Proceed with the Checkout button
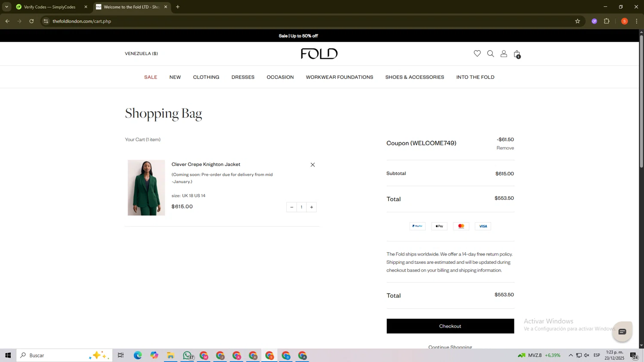Viewport: 644px width, 362px height. [450, 326]
